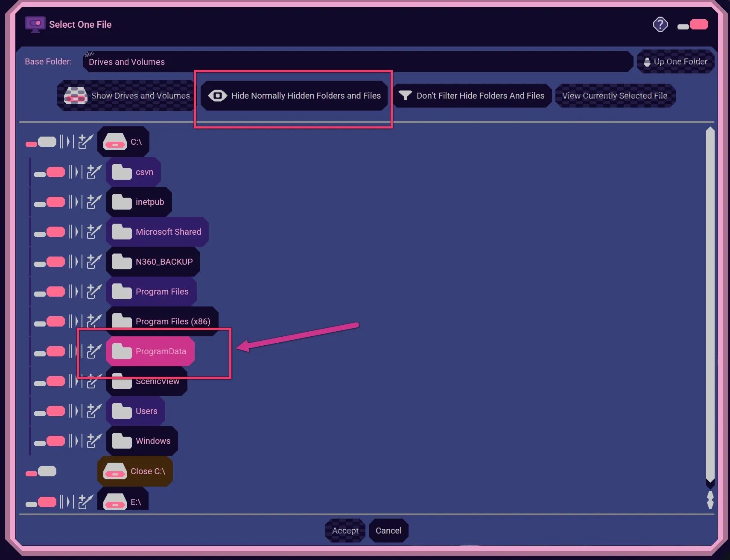Toggle the switch on the ProgramData row
Screen dimensions: 730x560
click(x=50, y=352)
